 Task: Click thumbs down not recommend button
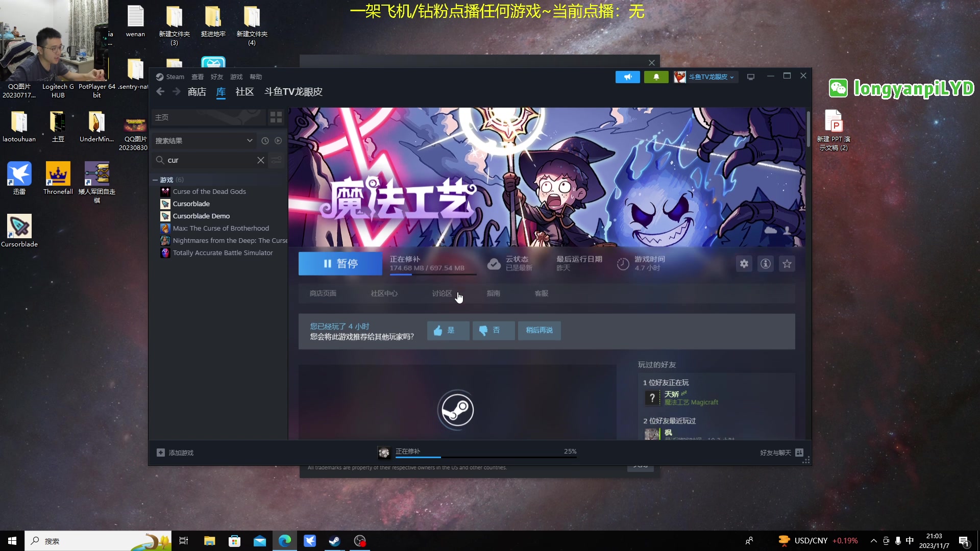click(x=493, y=331)
